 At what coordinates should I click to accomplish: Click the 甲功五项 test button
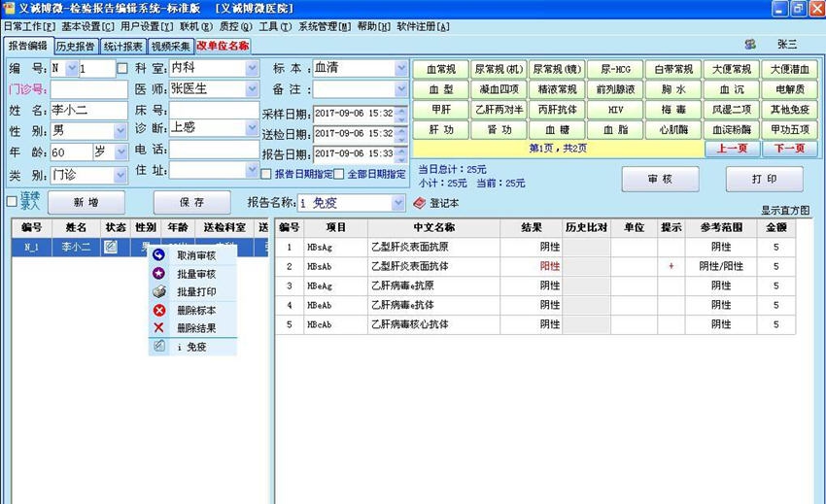[790, 129]
